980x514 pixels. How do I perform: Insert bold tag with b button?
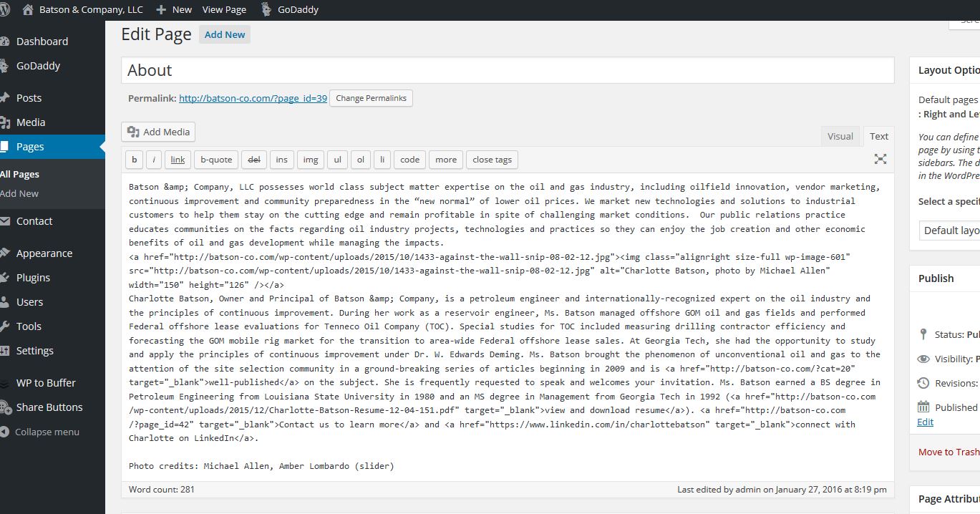[x=134, y=160]
